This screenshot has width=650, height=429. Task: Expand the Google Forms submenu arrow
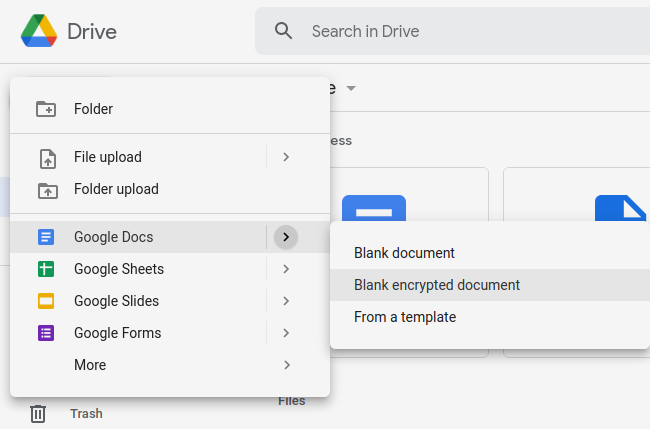pos(286,333)
